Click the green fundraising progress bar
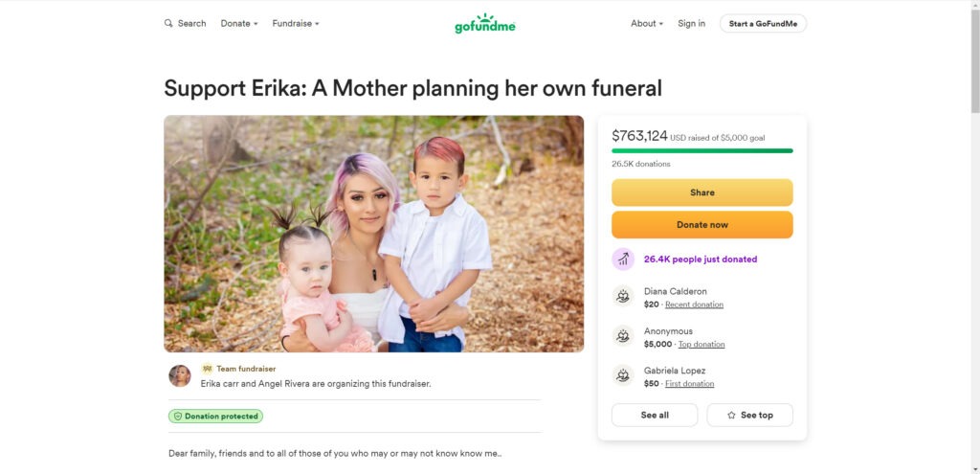 click(702, 150)
